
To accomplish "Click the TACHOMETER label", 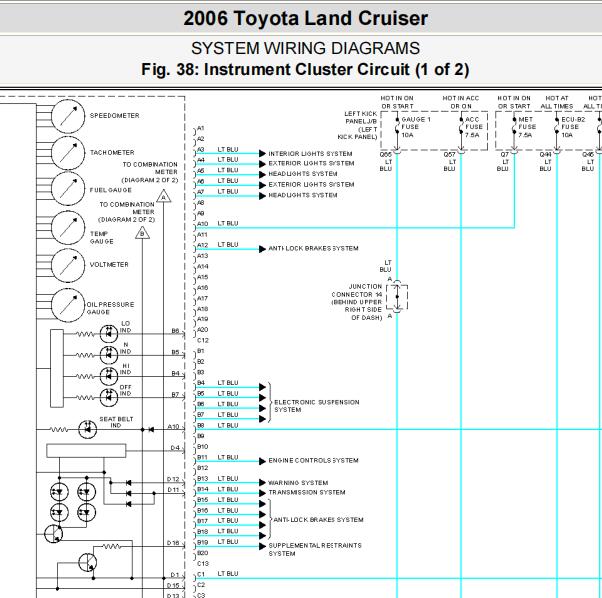I will (x=112, y=152).
